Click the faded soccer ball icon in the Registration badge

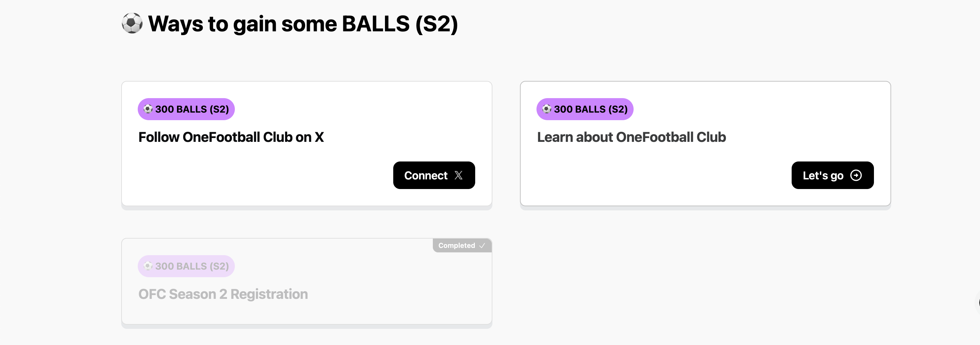click(x=148, y=266)
